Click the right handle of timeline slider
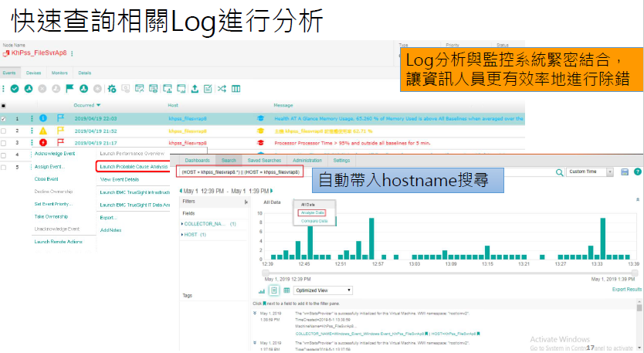This screenshot has height=353, width=644. click(635, 273)
